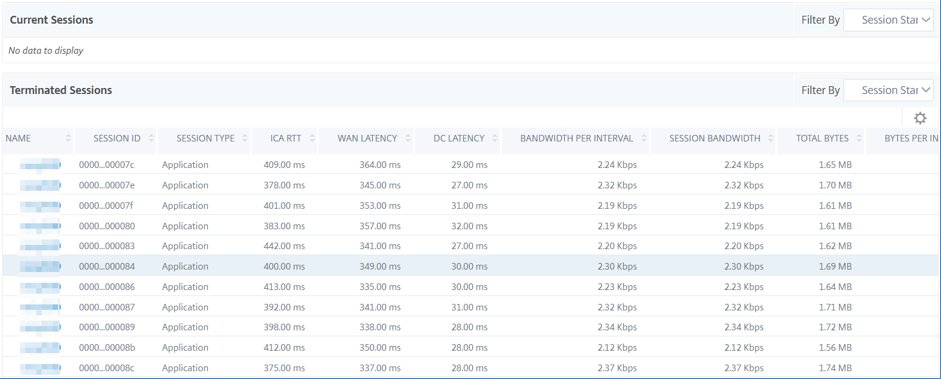
Task: Select session ID 0000...000080
Action: (x=107, y=226)
